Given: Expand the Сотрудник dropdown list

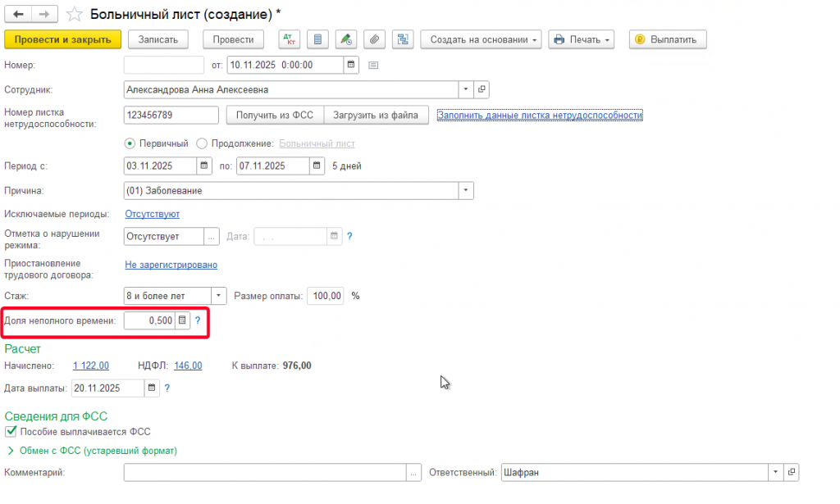Looking at the screenshot, I should click(466, 89).
